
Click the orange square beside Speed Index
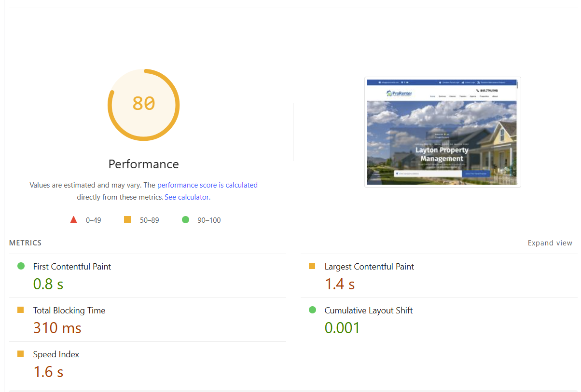click(x=20, y=354)
